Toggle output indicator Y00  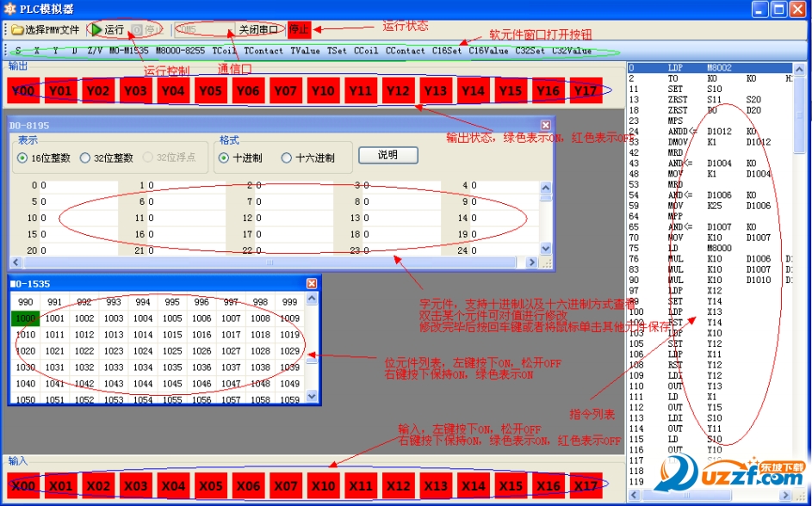(23, 90)
